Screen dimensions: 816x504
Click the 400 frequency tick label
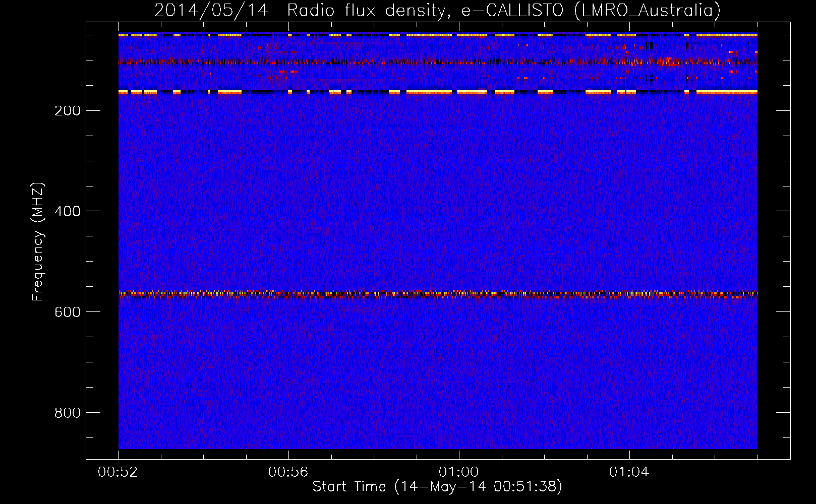tap(68, 211)
